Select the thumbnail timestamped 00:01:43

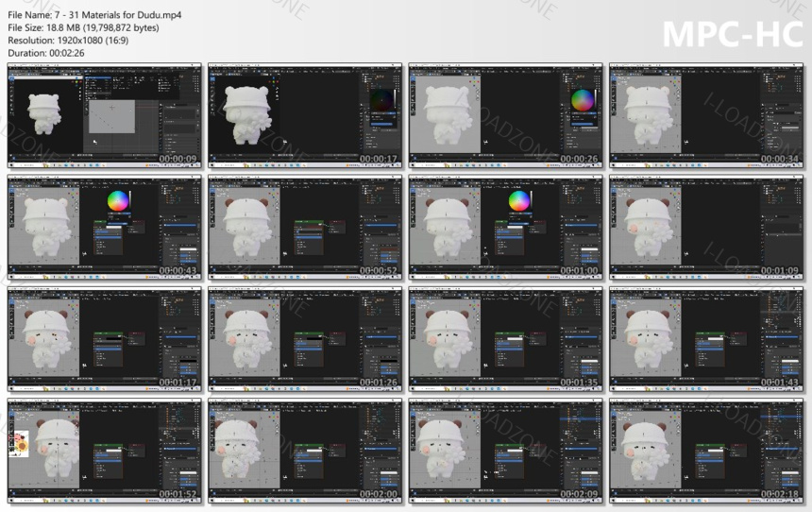click(x=706, y=338)
